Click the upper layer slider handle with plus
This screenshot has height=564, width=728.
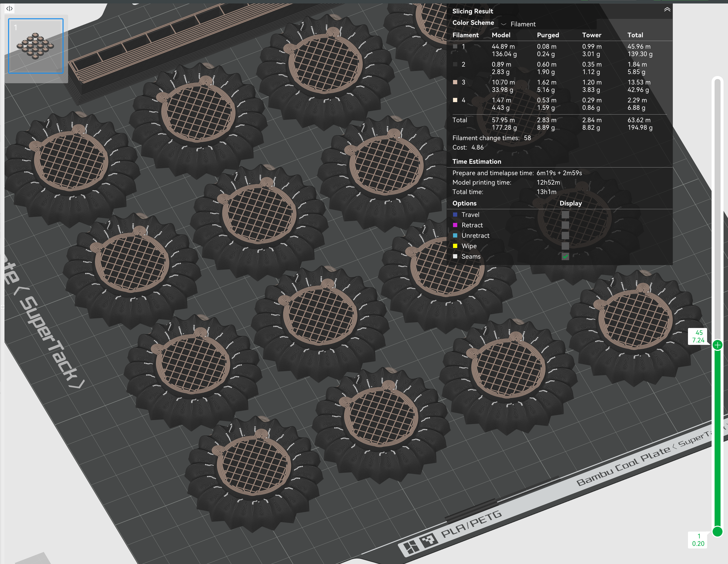click(x=717, y=345)
